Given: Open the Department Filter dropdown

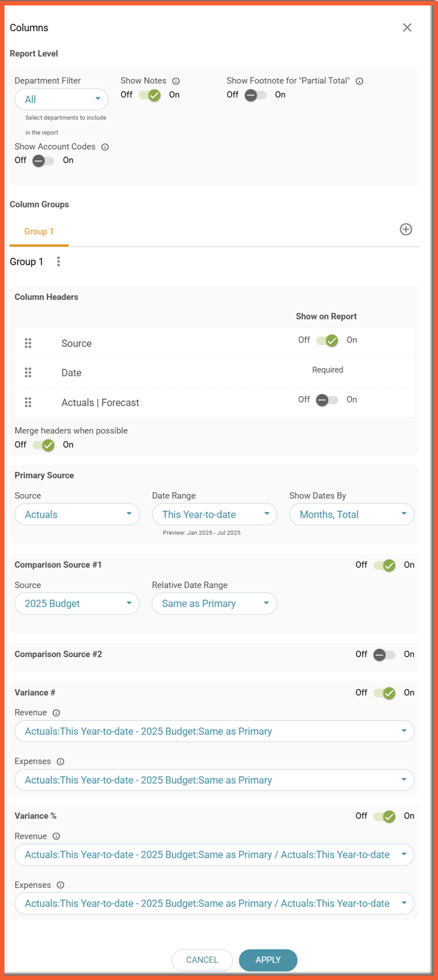Looking at the screenshot, I should 61,99.
